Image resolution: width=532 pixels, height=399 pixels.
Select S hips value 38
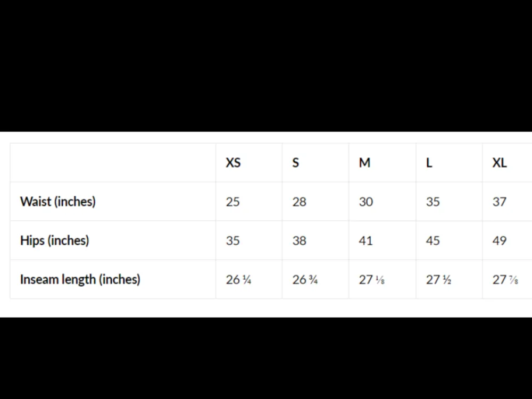coord(299,241)
